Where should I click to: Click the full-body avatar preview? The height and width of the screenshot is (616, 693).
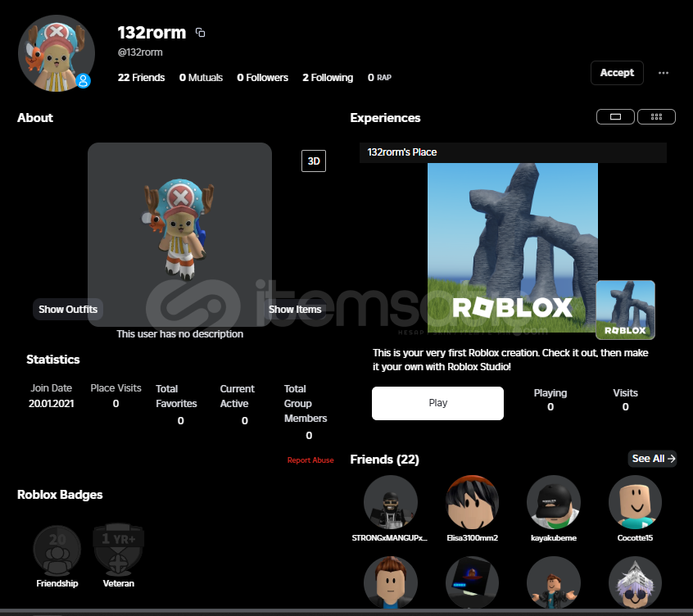[x=179, y=234]
